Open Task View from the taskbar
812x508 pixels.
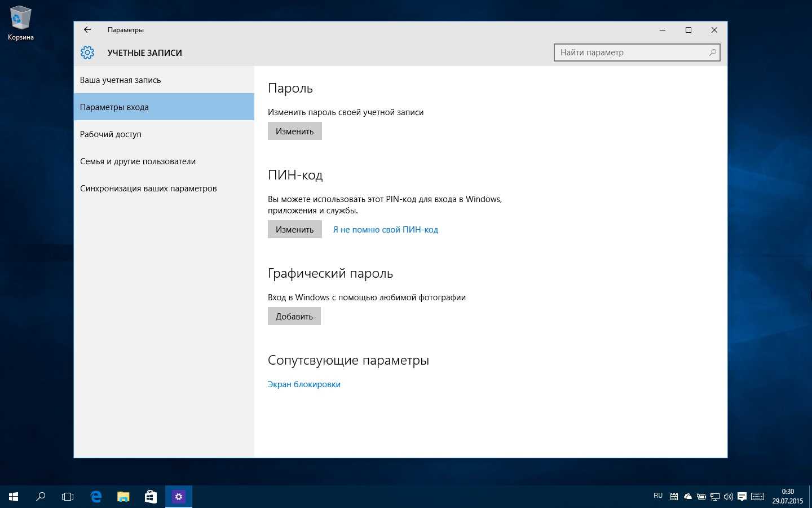coord(68,497)
